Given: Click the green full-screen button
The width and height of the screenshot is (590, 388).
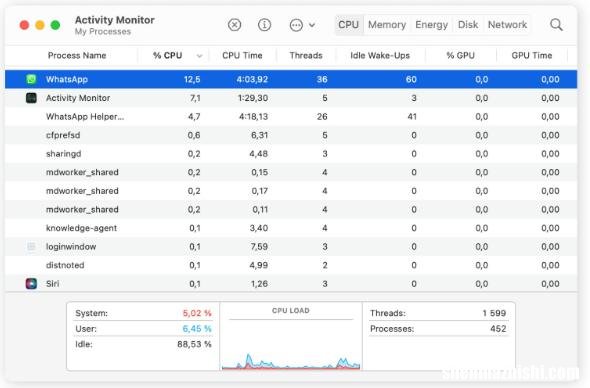Looking at the screenshot, I should pyautogui.click(x=55, y=25).
